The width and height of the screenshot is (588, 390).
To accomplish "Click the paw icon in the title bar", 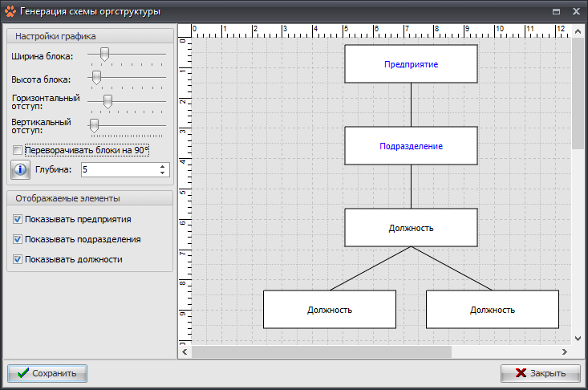I will tap(10, 12).
